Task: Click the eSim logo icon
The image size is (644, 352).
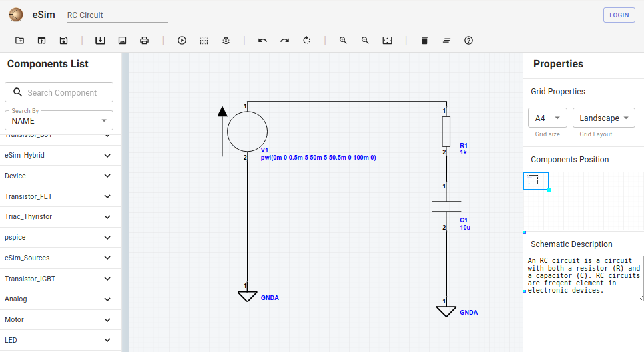Action: pos(16,15)
